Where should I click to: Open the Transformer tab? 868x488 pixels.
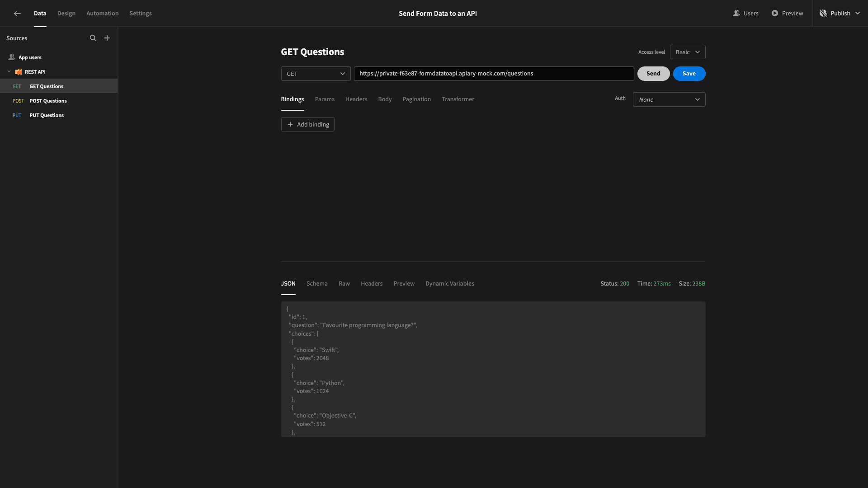[458, 99]
